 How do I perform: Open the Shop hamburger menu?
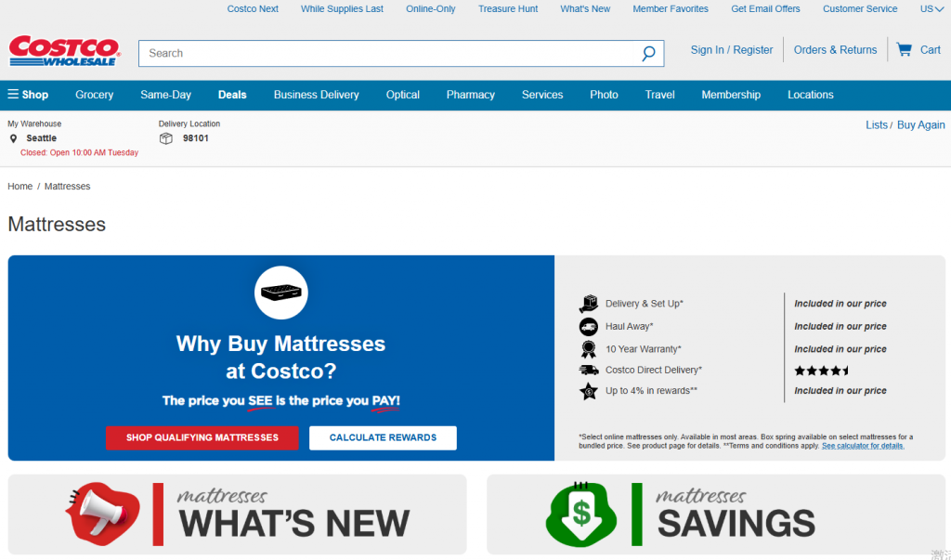pos(28,95)
